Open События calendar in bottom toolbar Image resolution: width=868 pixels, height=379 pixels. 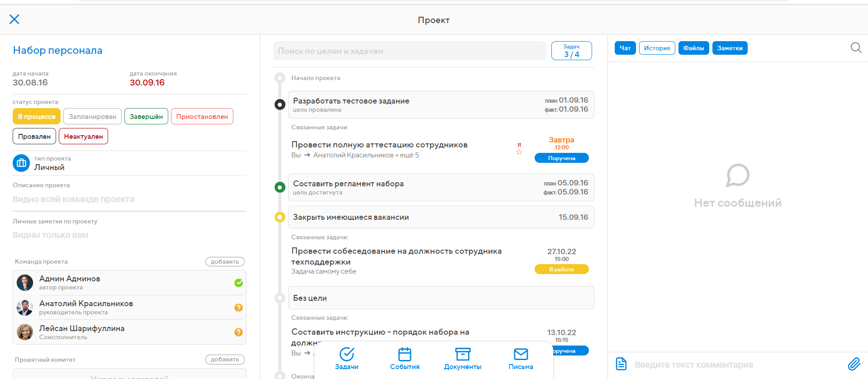tap(405, 359)
